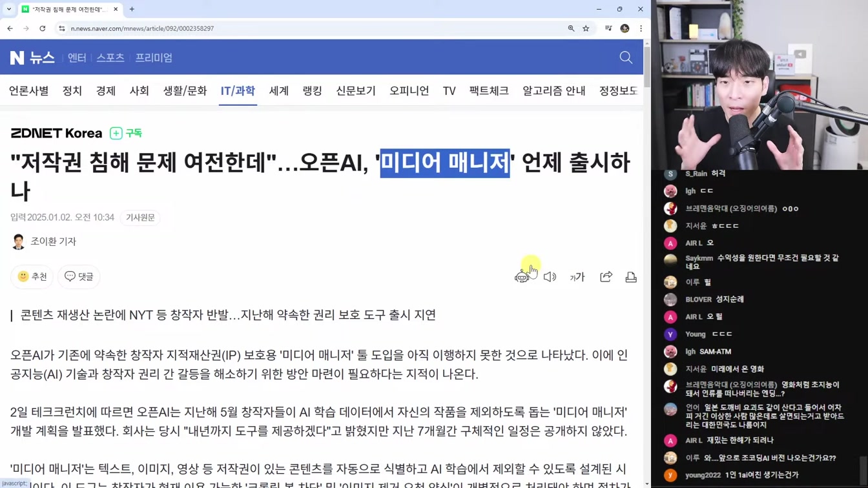Open the media control icon in Chrome toolbar
Viewport: 868px width, 488px height.
(x=608, y=28)
